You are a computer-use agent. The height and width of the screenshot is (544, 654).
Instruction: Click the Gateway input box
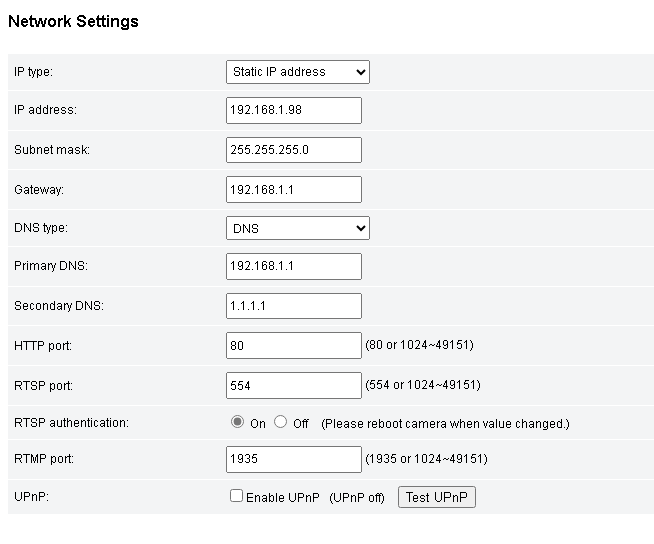294,189
